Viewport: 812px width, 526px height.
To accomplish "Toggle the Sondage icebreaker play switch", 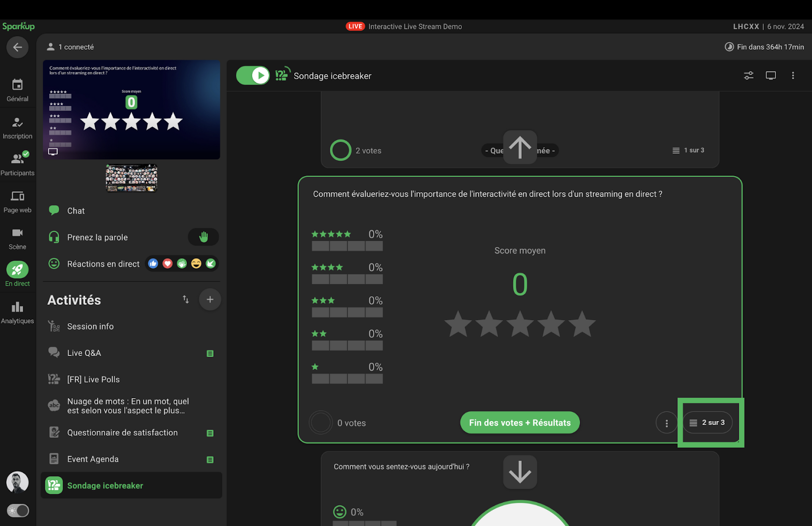I will (253, 76).
